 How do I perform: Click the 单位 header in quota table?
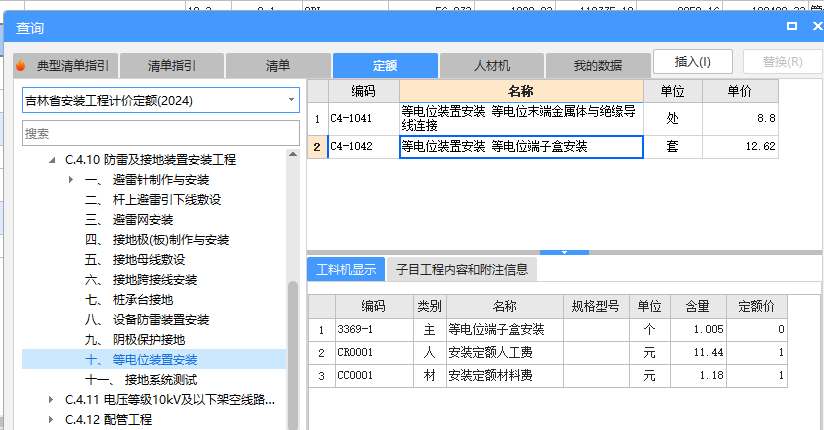coord(673,91)
